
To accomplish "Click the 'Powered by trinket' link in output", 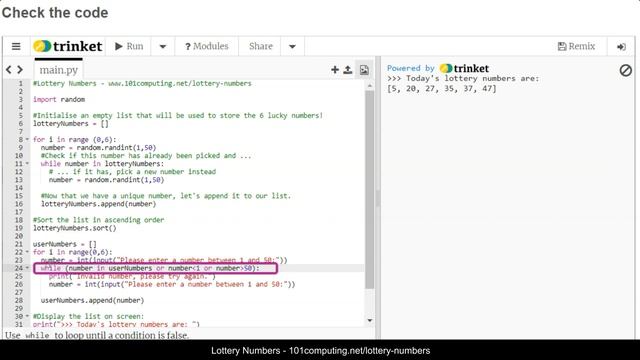I will click(x=438, y=68).
